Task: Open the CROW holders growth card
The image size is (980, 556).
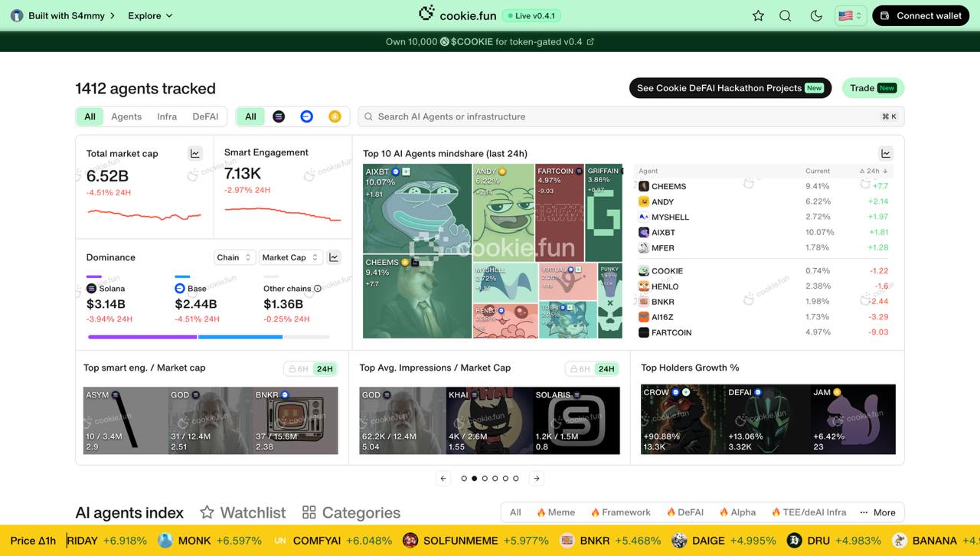Action: [683, 420]
